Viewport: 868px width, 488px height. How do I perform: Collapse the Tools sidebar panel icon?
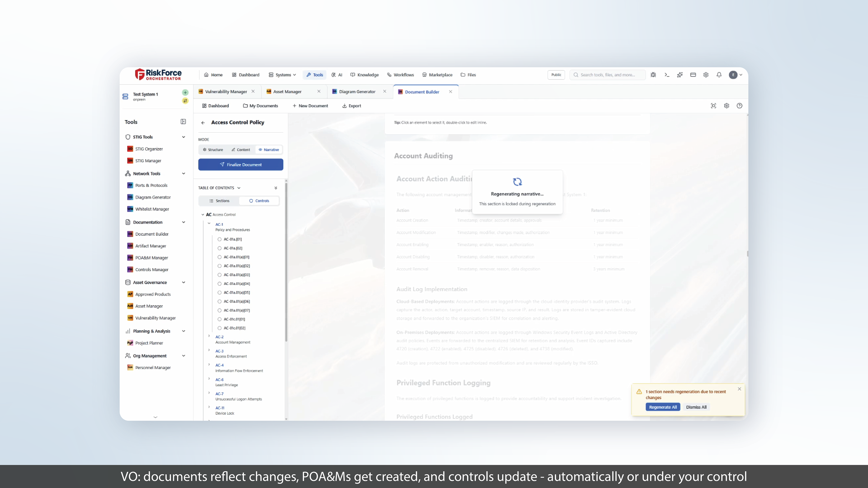tap(183, 122)
